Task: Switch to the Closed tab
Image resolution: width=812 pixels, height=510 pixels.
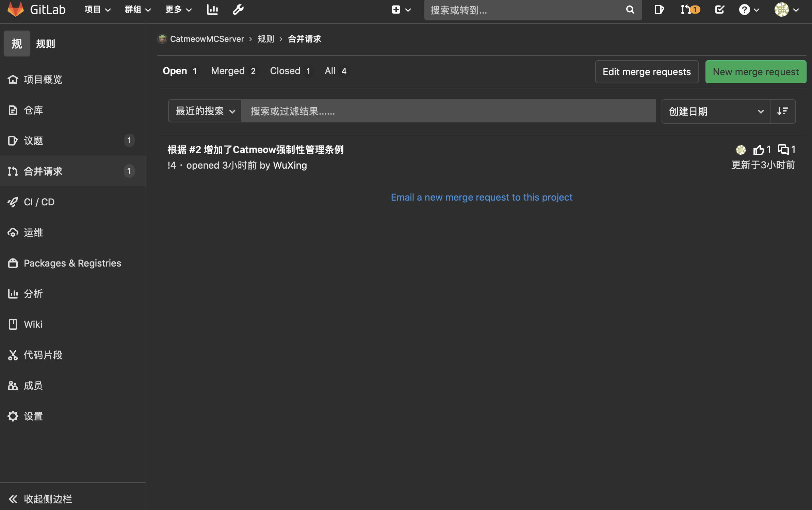Action: tap(290, 71)
